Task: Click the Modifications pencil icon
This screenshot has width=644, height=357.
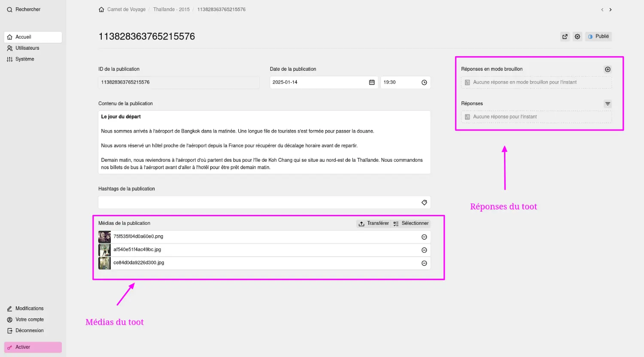Action: pyautogui.click(x=9, y=309)
